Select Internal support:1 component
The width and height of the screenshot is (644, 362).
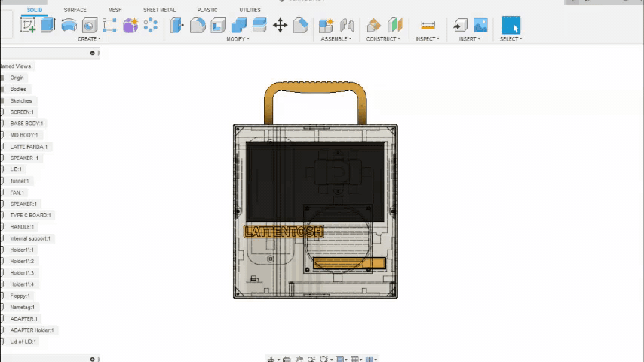[30, 238]
